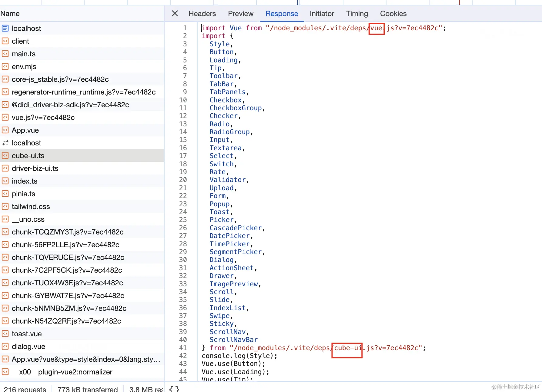
Task: Click the script icon beside toast.vue
Action: 5,334
